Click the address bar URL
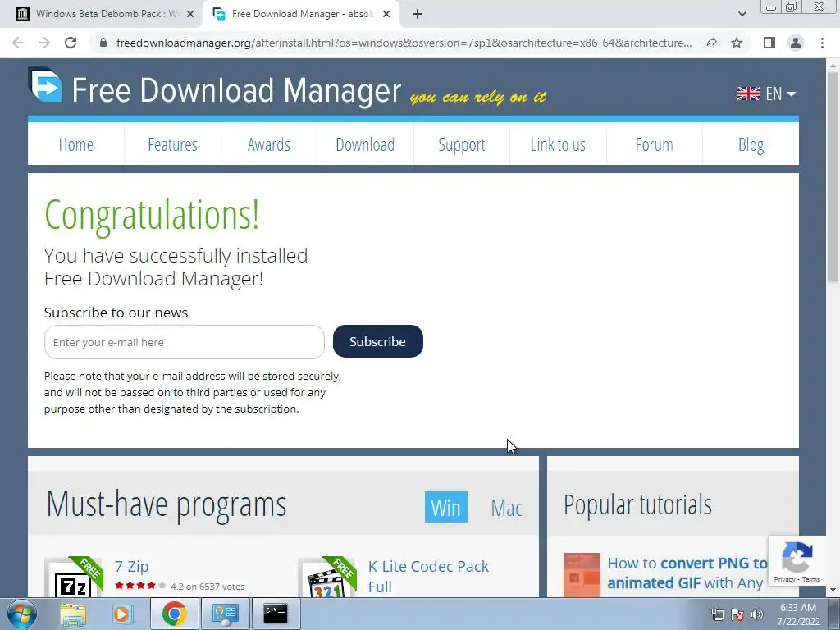This screenshot has width=840, height=630. click(x=404, y=43)
